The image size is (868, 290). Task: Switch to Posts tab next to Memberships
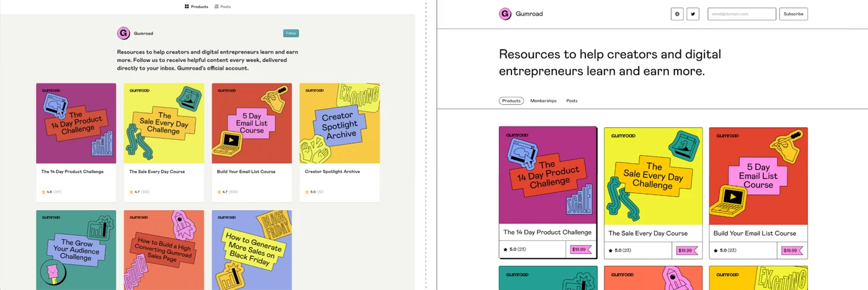coord(572,100)
